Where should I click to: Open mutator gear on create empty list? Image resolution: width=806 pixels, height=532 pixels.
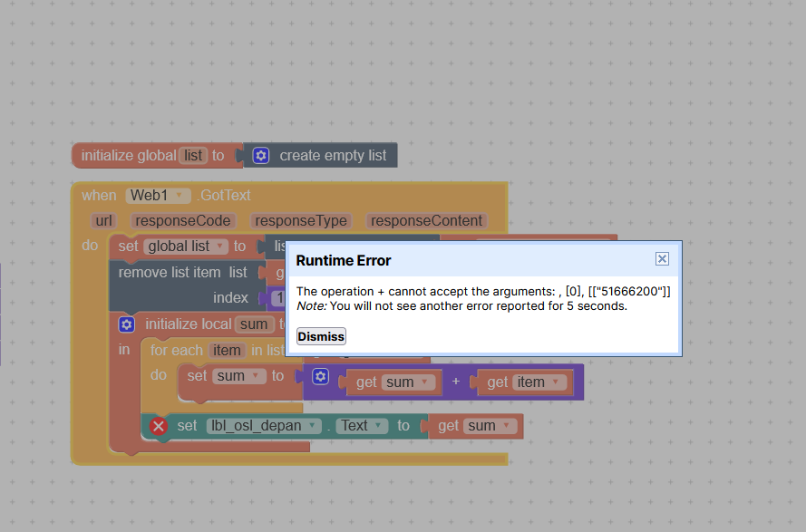click(x=261, y=155)
